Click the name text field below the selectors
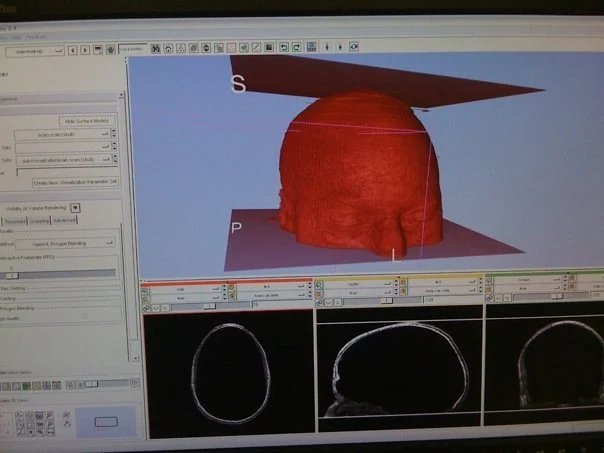 [x=67, y=171]
